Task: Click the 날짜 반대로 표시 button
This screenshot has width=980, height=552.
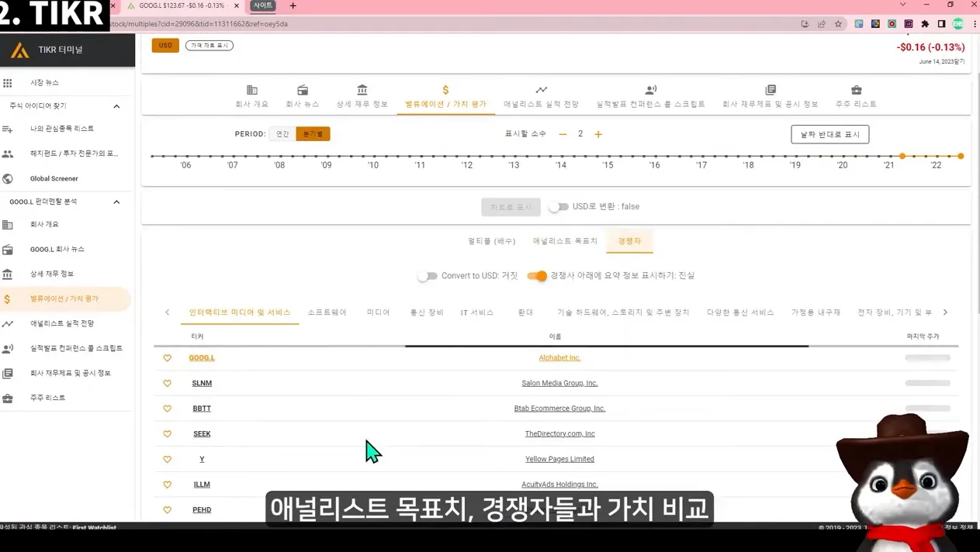Action: click(x=830, y=134)
